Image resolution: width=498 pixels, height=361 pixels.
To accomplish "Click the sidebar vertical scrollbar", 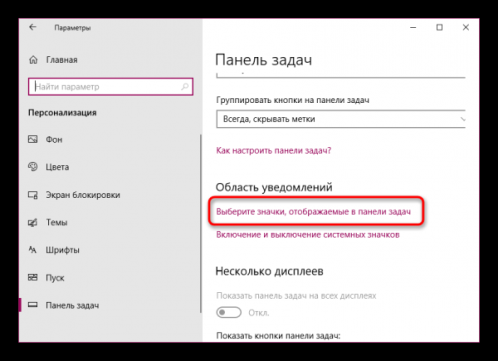I will coord(201,223).
